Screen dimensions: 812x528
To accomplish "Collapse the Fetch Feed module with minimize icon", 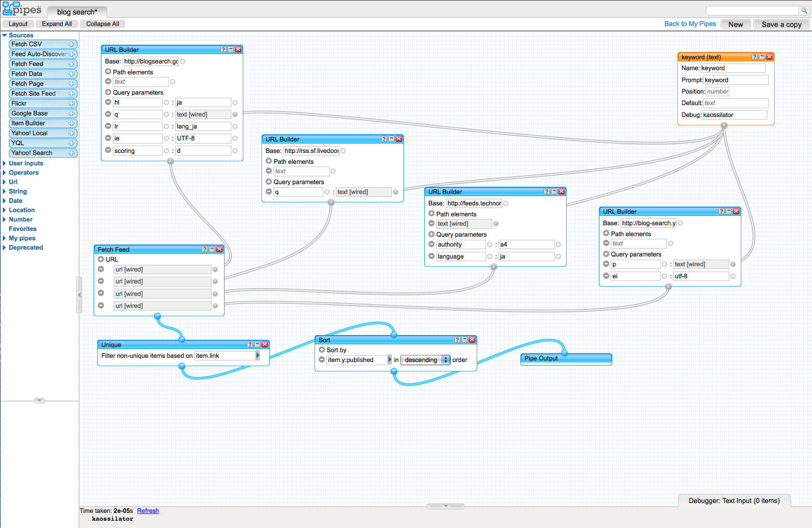I will point(212,249).
